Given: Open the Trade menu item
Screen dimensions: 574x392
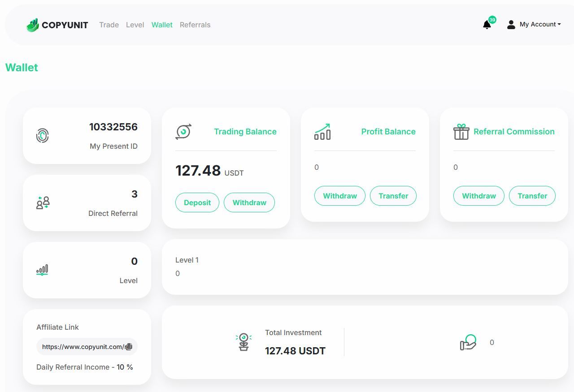Looking at the screenshot, I should pyautogui.click(x=109, y=25).
